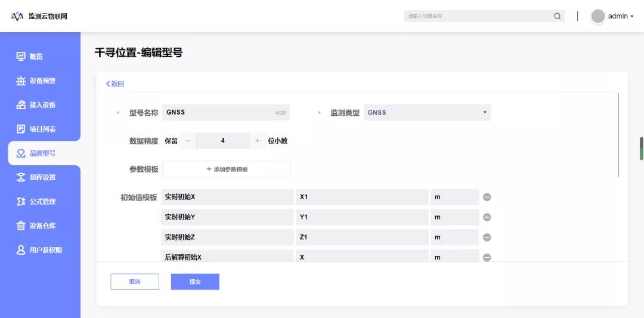
Task: Edit the Y1 variable field
Action: (363, 217)
